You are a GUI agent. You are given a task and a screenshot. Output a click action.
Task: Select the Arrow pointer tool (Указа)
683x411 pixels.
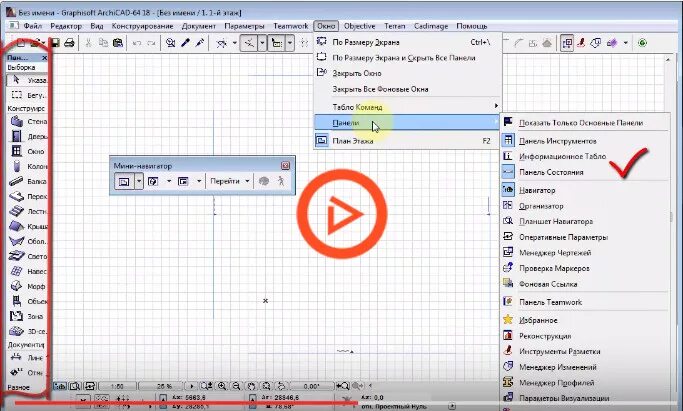[27, 80]
